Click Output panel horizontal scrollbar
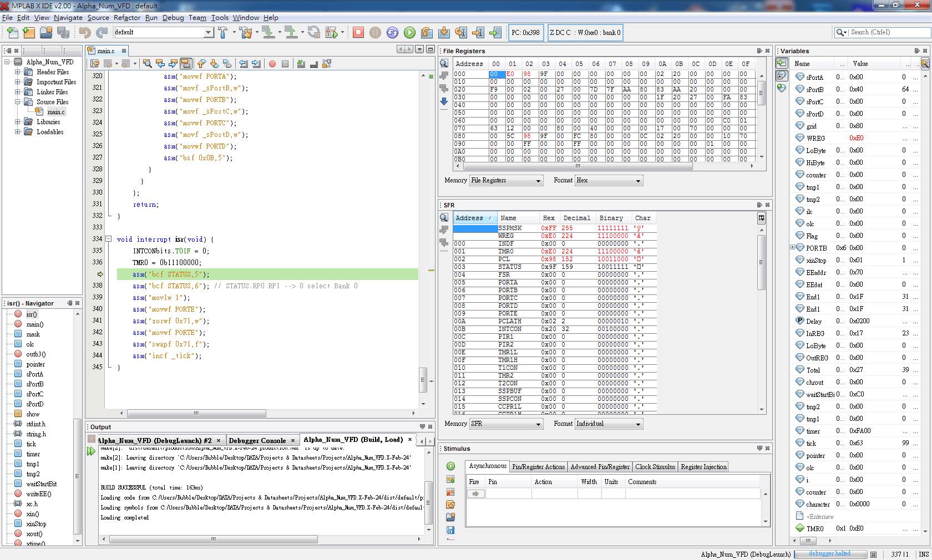This screenshot has width=932, height=560. (x=214, y=539)
